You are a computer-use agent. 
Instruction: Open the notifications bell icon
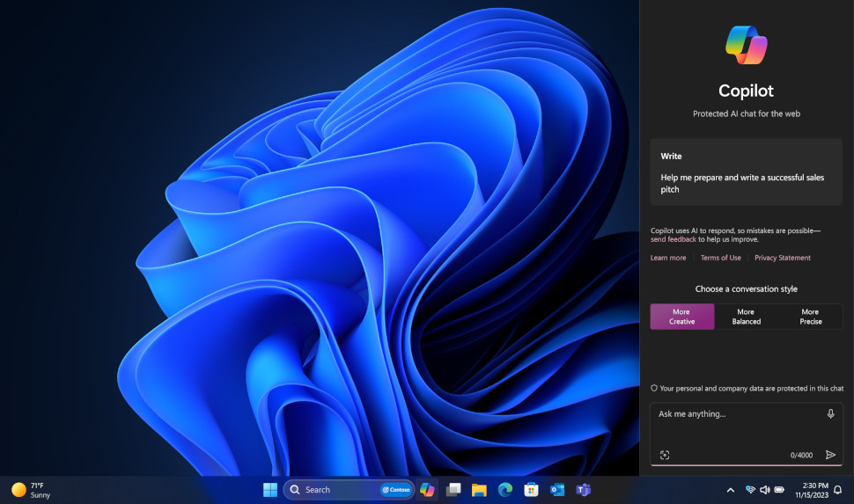coord(837,490)
